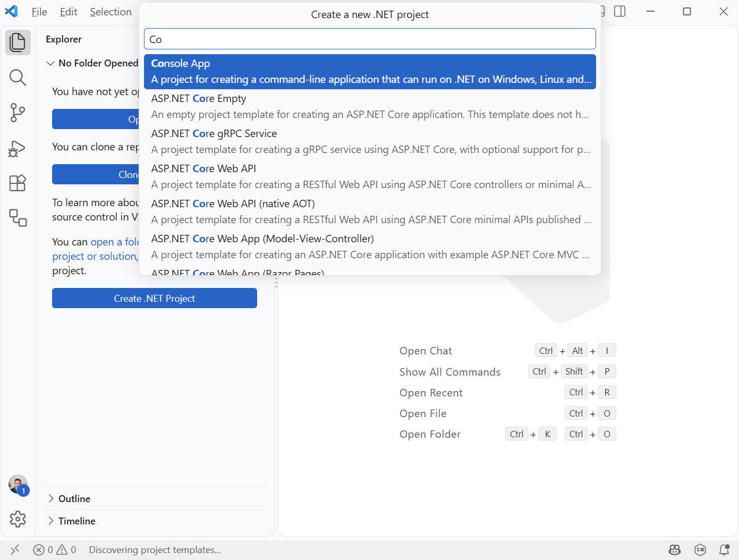Toggle the secondary side bar layout icon

[x=619, y=11]
